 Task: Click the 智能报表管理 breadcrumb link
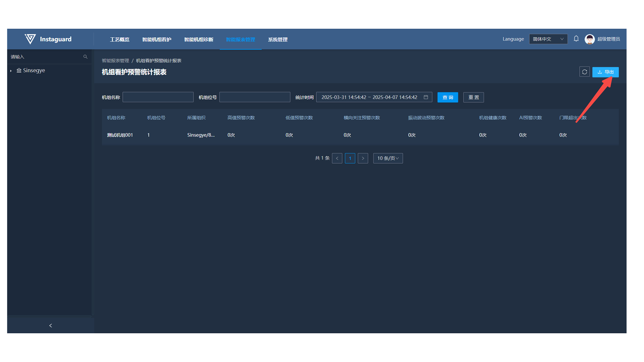click(115, 61)
